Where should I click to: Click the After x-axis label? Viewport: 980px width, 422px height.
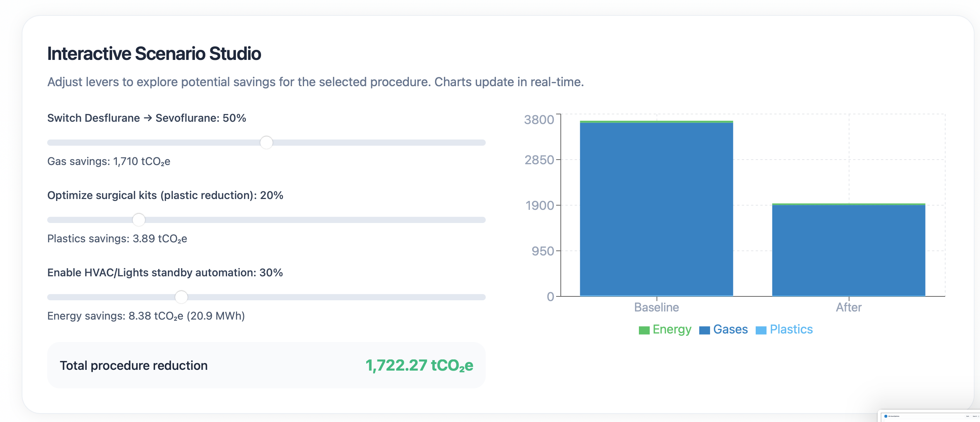(x=849, y=307)
